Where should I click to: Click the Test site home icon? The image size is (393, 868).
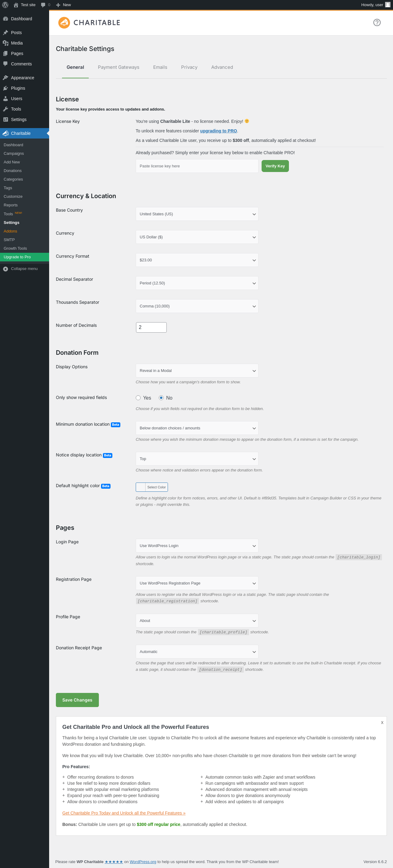(16, 5)
